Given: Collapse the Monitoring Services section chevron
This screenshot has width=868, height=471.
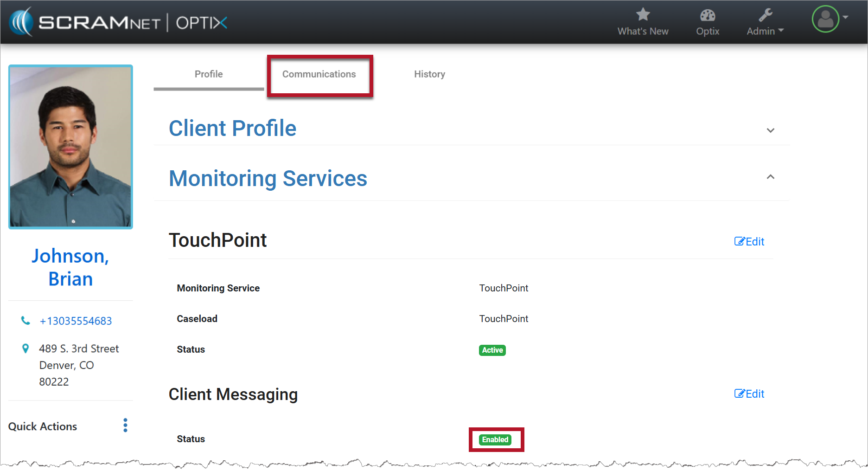Looking at the screenshot, I should click(770, 177).
